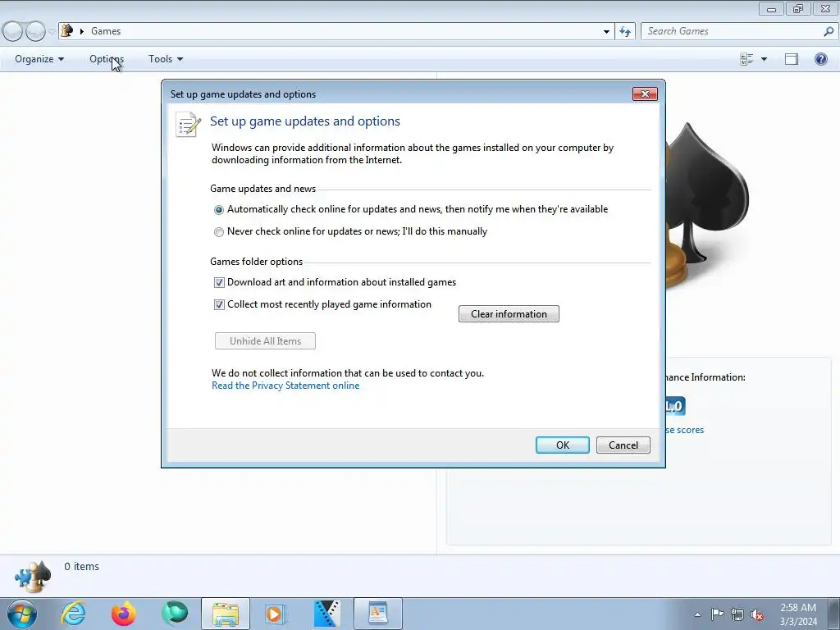Click the network tray icon

tap(737, 614)
